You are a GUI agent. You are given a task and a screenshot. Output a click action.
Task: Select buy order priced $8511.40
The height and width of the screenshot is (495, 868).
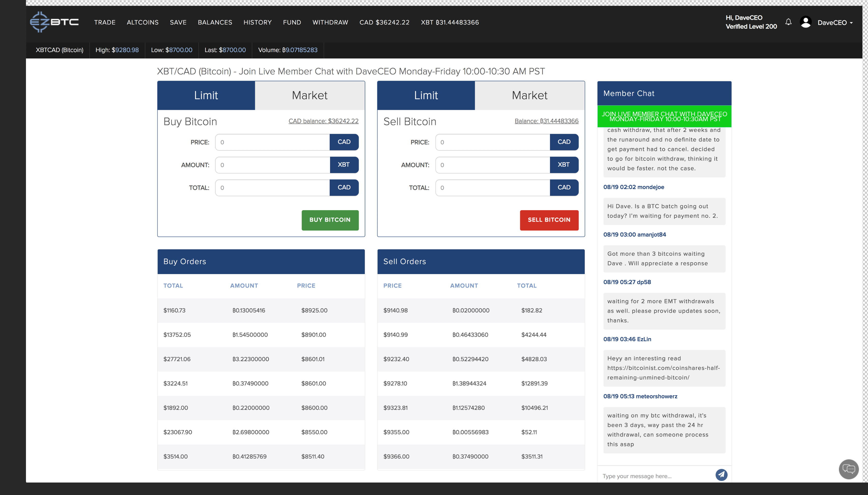point(261,457)
